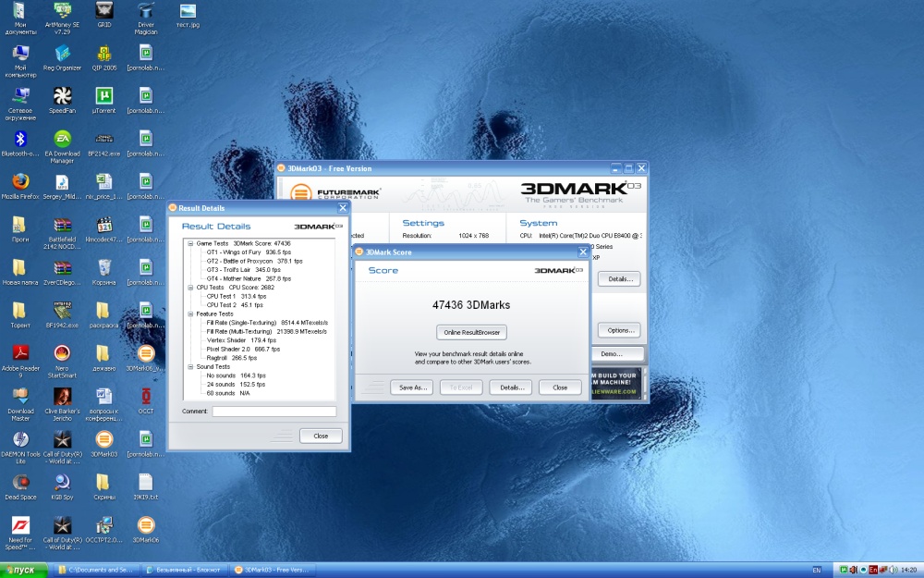Click the Save As... button

point(412,387)
